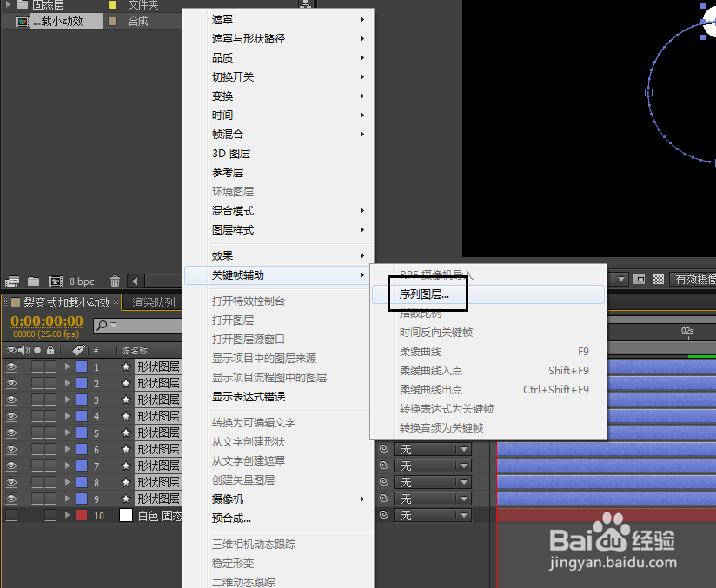Click star icon of shape layer 1

126,367
